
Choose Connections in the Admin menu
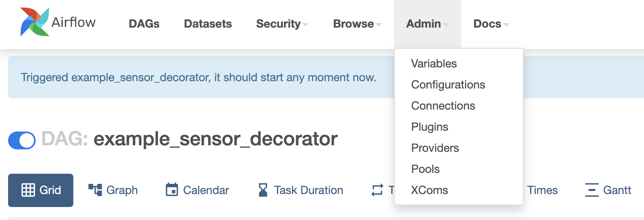click(443, 106)
